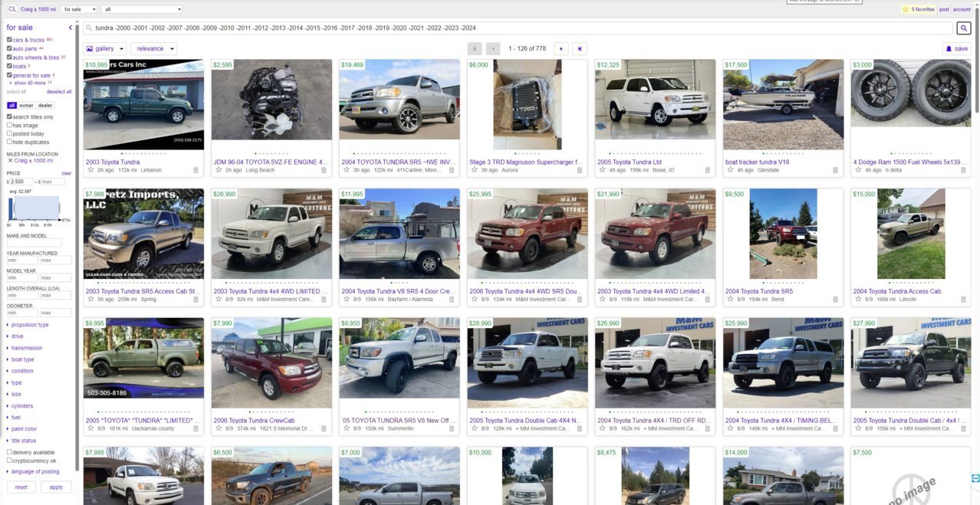Expand the transmission filter
This screenshot has height=505, width=980.
pyautogui.click(x=25, y=348)
